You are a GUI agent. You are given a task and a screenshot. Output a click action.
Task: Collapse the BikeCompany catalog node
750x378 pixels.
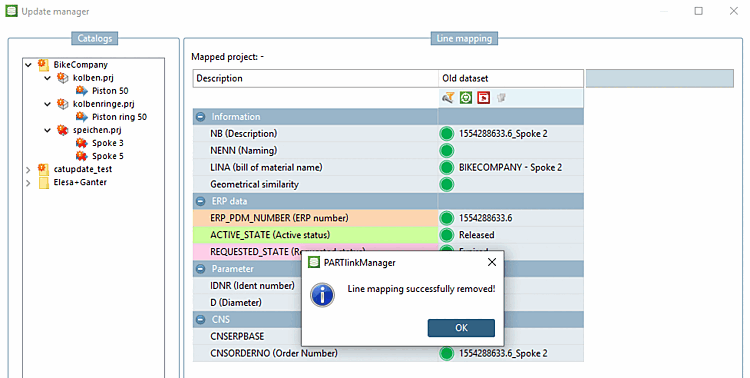tap(28, 65)
